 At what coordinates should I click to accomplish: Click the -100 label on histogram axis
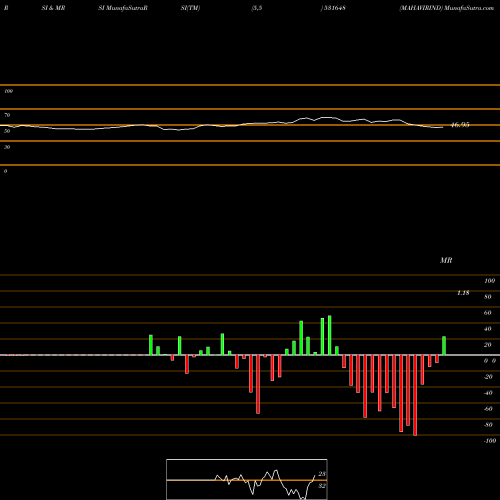click(x=490, y=441)
